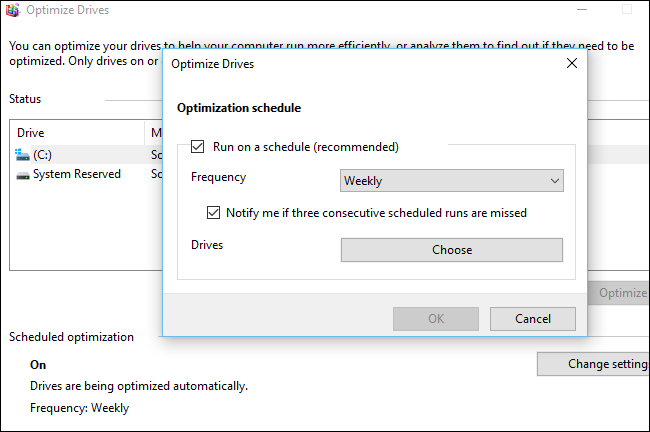
Task: Click the System Reserved drive icon
Action: pos(24,174)
